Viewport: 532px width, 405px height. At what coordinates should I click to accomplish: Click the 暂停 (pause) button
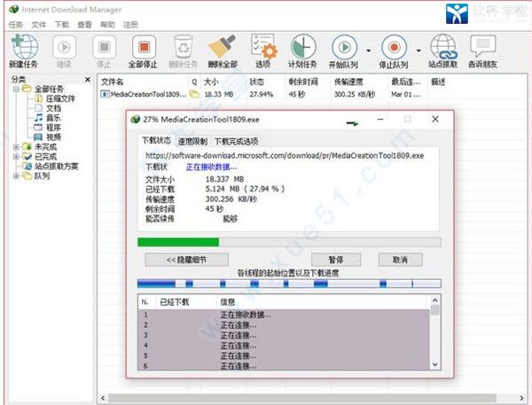tap(336, 260)
